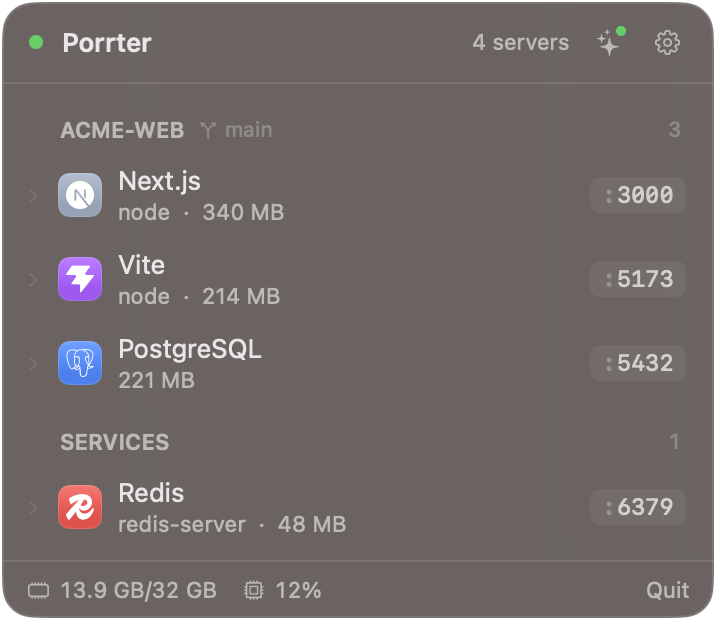Click the CPU icon beside 12%
This screenshot has width=716, height=620.
tap(253, 590)
